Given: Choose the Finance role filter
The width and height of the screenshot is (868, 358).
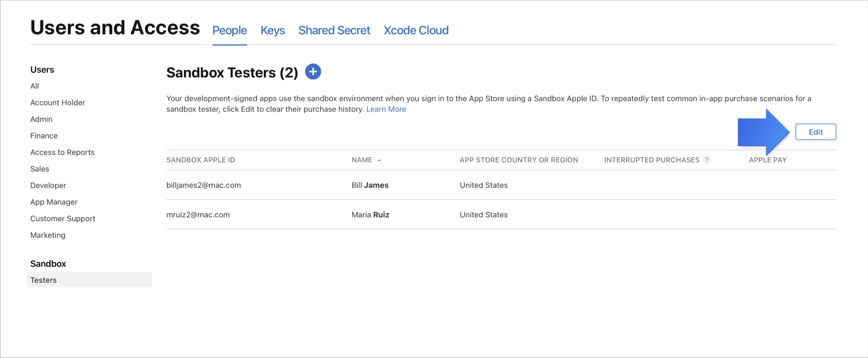Looking at the screenshot, I should [44, 136].
